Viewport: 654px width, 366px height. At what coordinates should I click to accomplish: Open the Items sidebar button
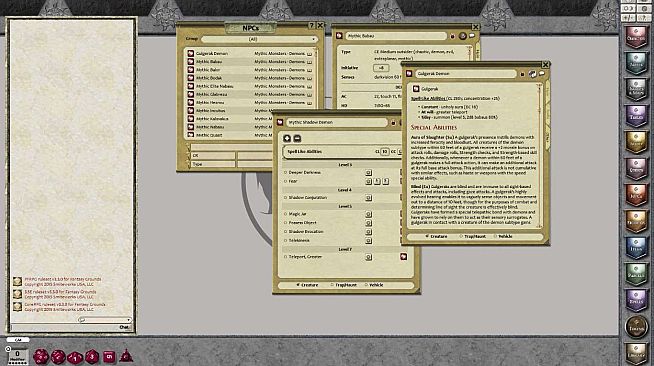point(636,247)
